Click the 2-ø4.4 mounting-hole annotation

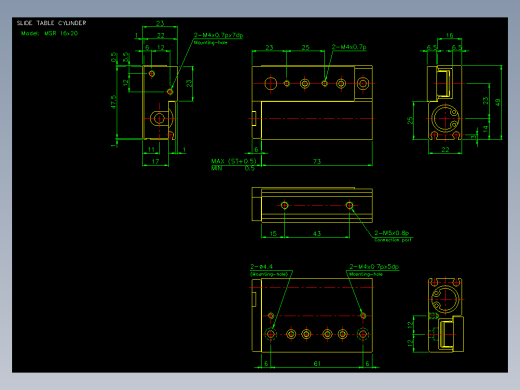[262, 266]
